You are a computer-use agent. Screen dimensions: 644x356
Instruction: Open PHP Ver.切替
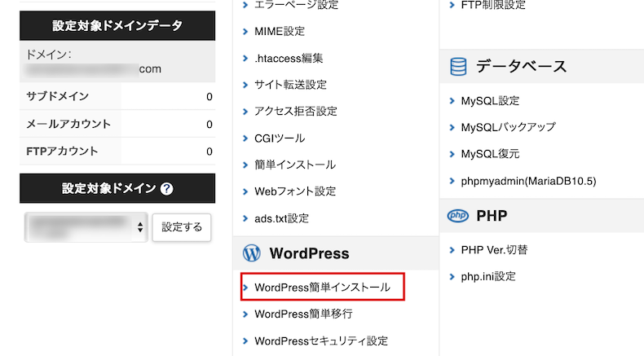click(x=494, y=249)
